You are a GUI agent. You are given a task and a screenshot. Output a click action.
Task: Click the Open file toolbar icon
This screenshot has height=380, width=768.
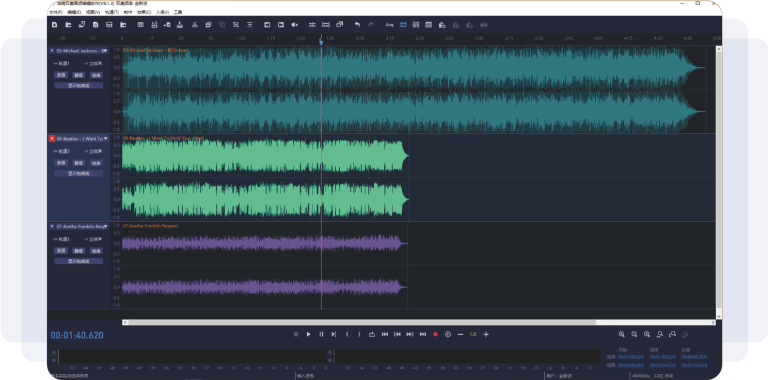(x=68, y=24)
